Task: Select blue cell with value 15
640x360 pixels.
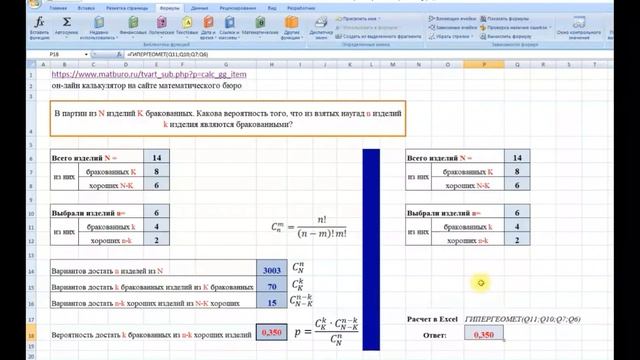Action: [x=272, y=300]
